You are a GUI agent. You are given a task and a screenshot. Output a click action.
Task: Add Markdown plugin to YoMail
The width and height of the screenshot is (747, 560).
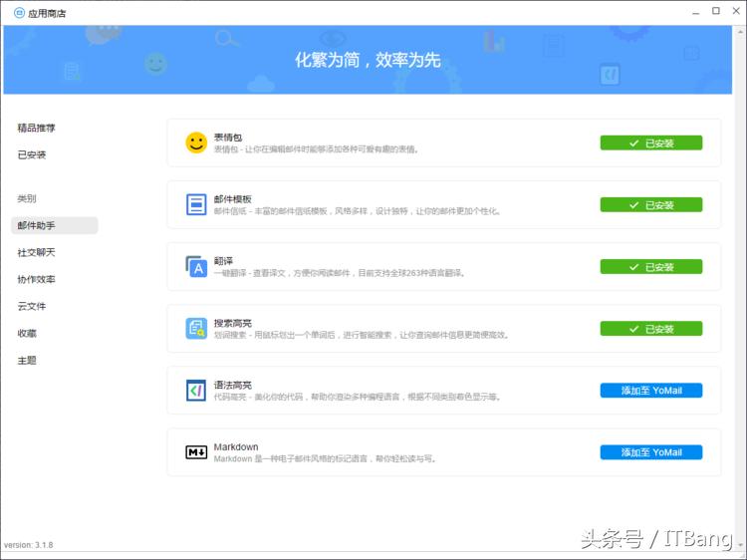(650, 452)
